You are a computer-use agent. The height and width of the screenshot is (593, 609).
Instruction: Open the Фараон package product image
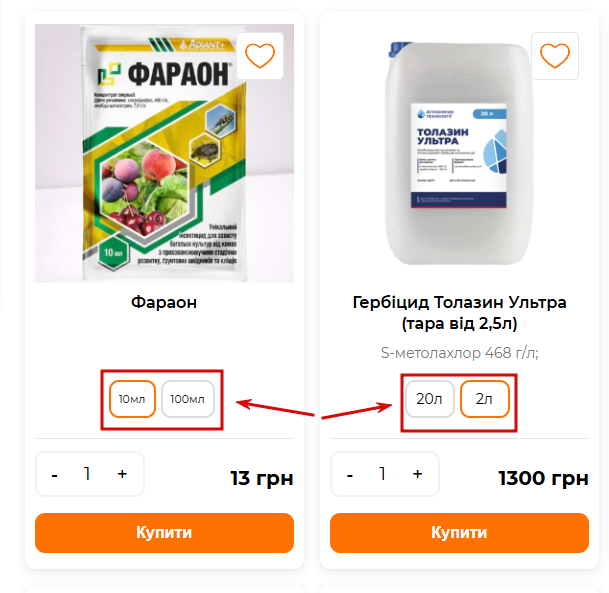164,153
